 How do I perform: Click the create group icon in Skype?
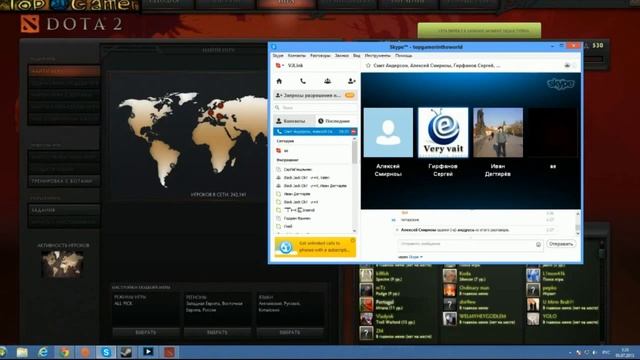tap(327, 81)
